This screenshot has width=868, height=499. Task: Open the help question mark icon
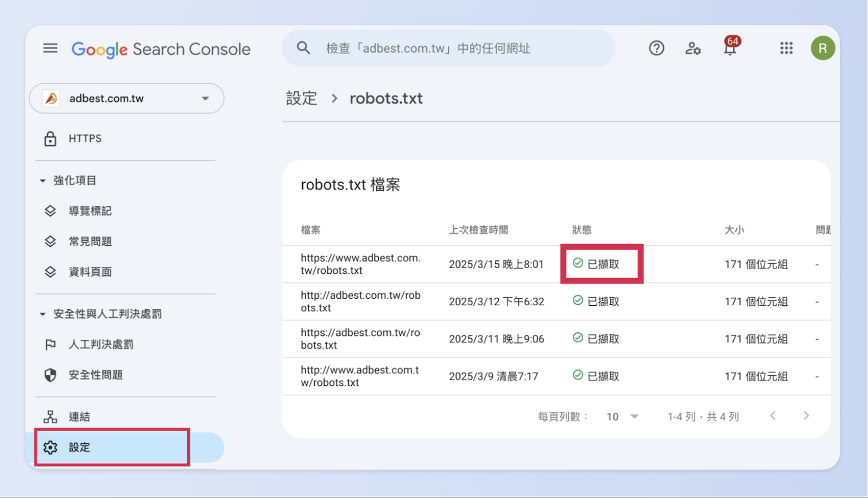pyautogui.click(x=656, y=48)
